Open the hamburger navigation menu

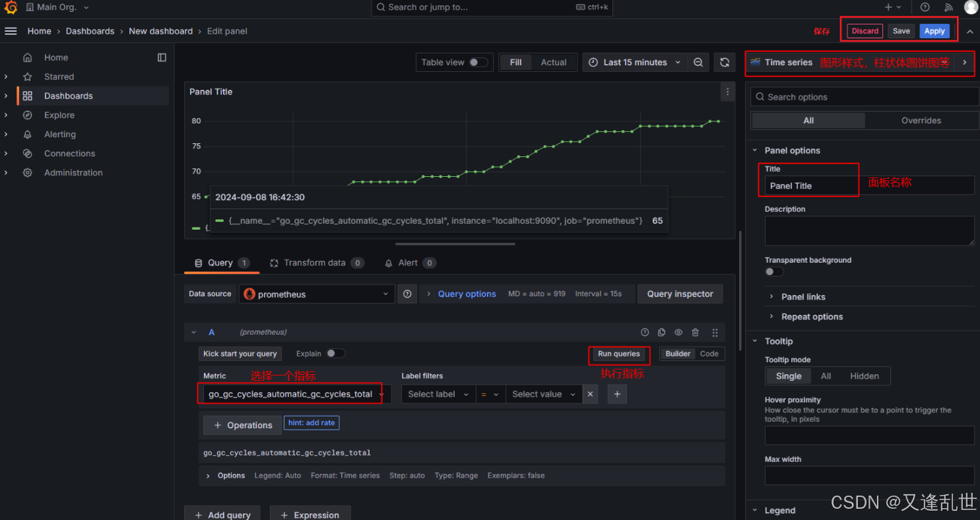tap(11, 31)
